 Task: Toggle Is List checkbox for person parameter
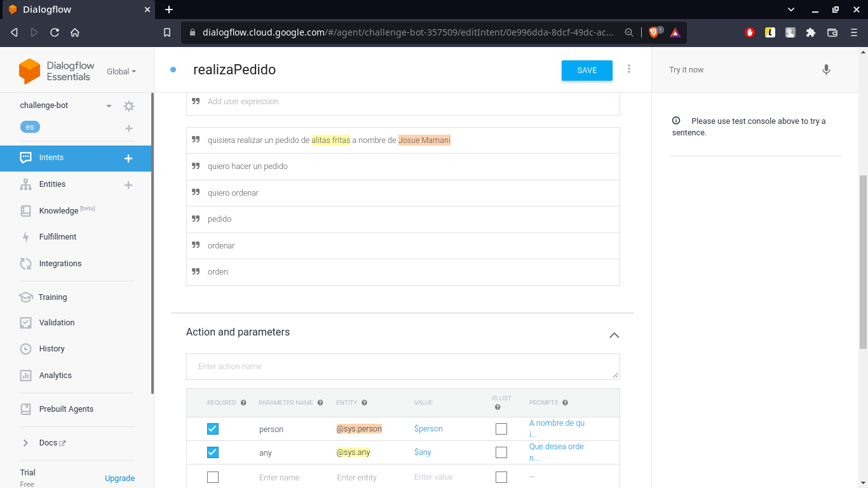pyautogui.click(x=501, y=429)
